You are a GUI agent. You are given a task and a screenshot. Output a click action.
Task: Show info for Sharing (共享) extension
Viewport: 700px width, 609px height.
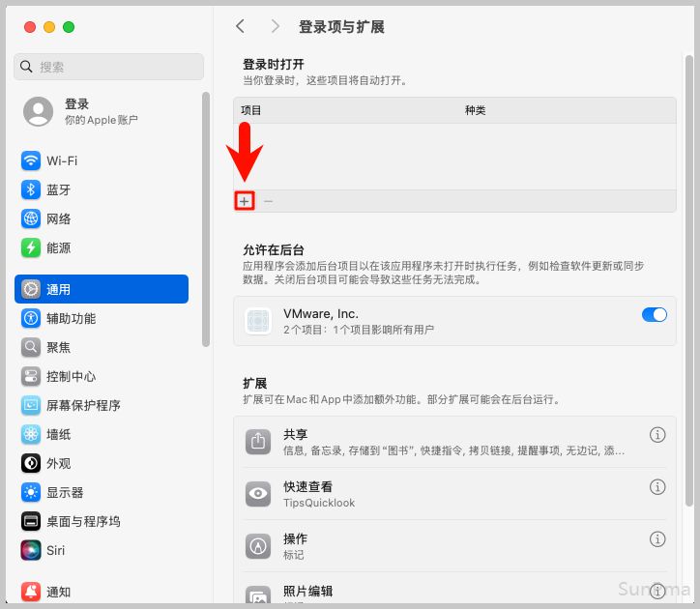(657, 435)
